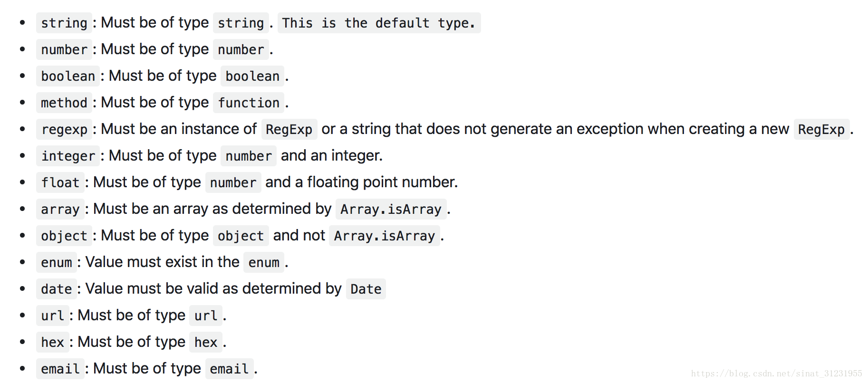Select the "float" code label
868x383 pixels.
[60, 182]
